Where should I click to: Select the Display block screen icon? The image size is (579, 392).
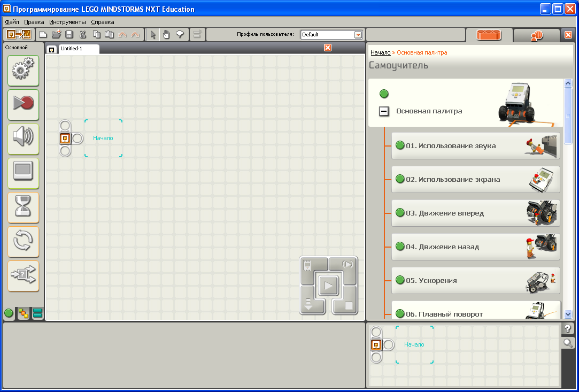[24, 173]
